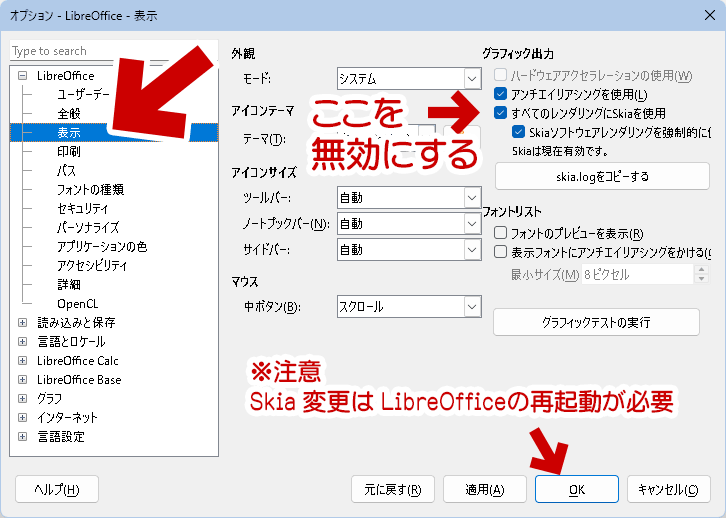Select 印刷 in the options tree
Image resolution: width=726 pixels, height=518 pixels.
click(69, 151)
